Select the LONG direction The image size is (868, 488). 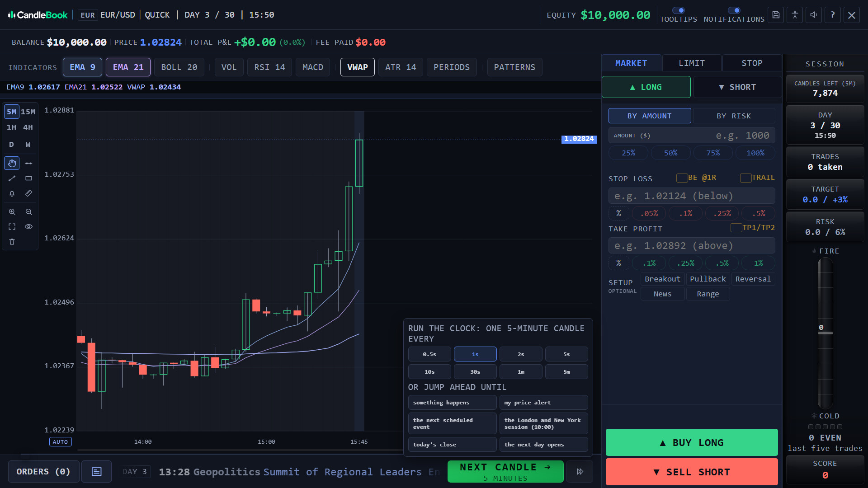pos(646,87)
